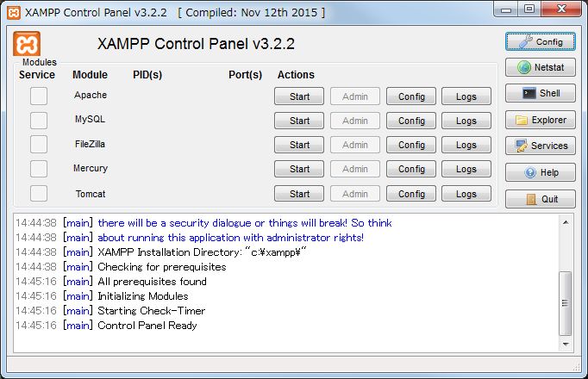Open the MySQL Logs menu
This screenshot has height=379, width=588.
[x=466, y=121]
